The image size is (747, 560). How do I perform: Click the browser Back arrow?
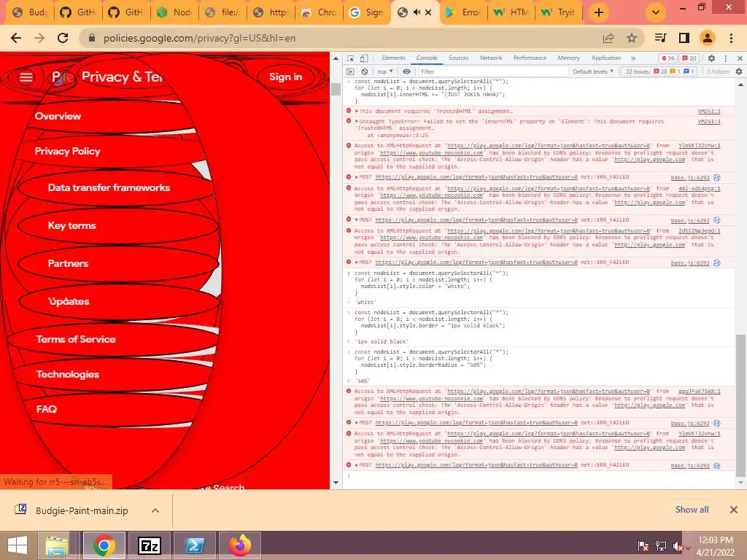click(x=16, y=38)
